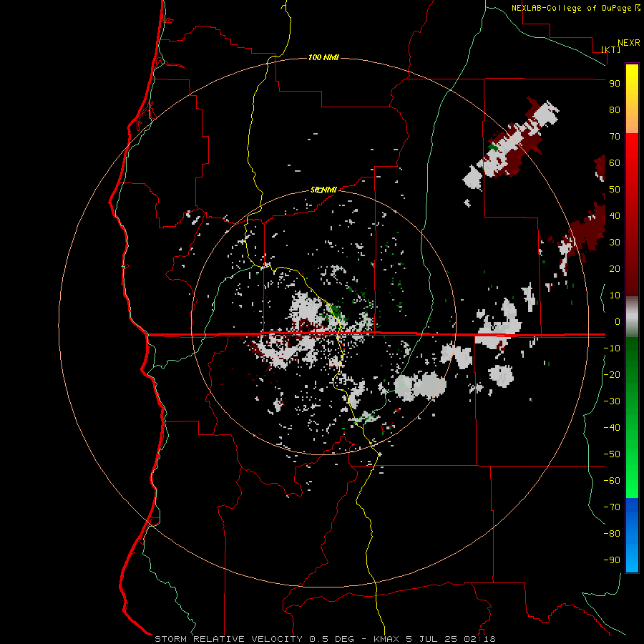Click the 70 value on velocity scale
Screen dimensions: 644x644
pyautogui.click(x=615, y=137)
